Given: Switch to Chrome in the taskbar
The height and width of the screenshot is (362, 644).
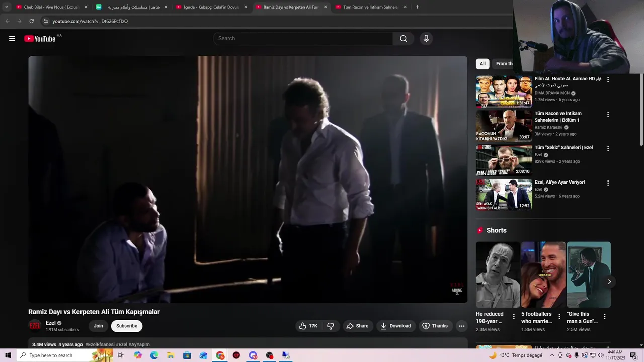Looking at the screenshot, I should pyautogui.click(x=220, y=355).
